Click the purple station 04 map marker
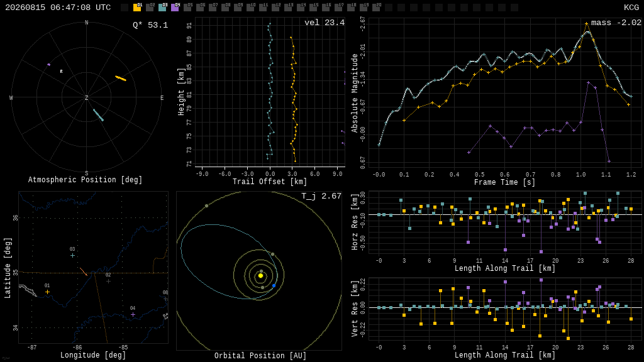The width and height of the screenshot is (644, 362). tap(133, 314)
